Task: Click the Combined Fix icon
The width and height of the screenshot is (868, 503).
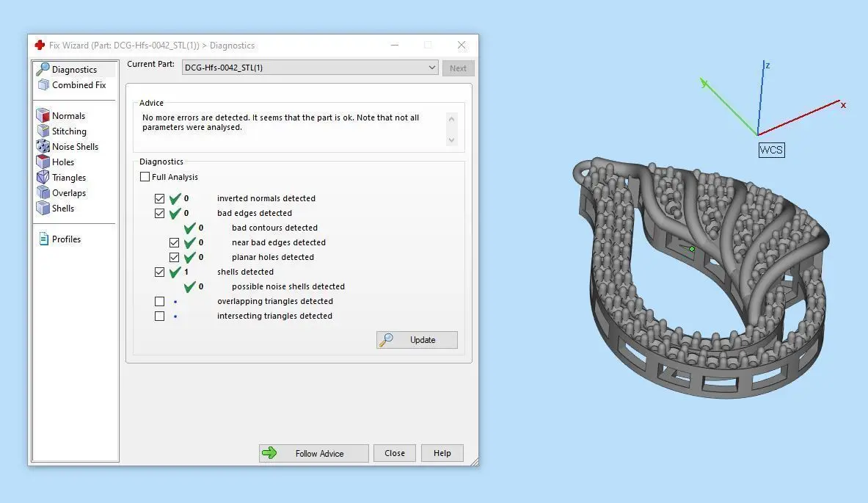Action: pyautogui.click(x=43, y=84)
